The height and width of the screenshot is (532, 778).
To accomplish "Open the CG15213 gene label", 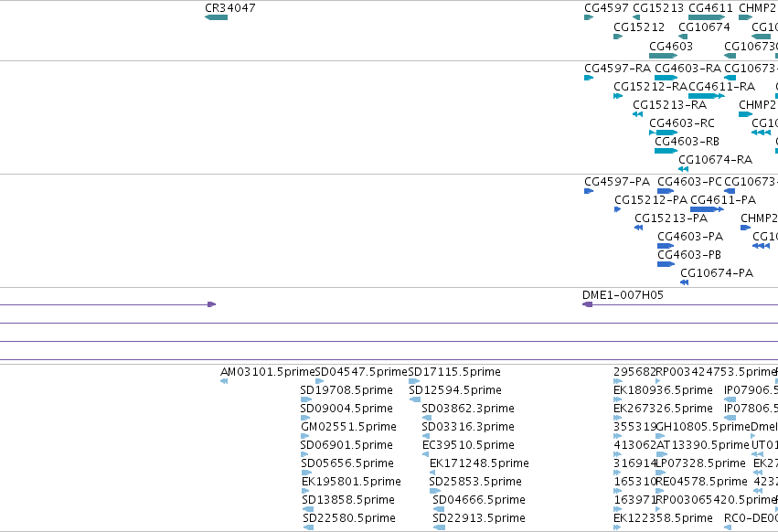I will click(x=658, y=8).
